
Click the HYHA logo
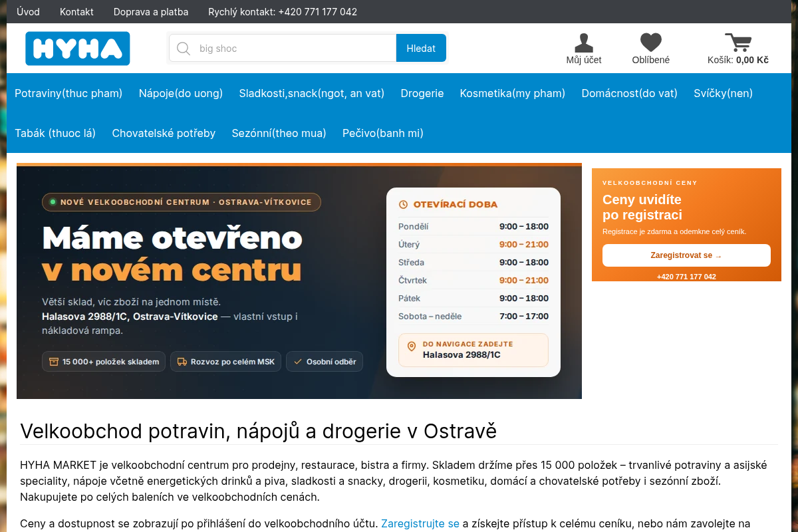tap(78, 49)
